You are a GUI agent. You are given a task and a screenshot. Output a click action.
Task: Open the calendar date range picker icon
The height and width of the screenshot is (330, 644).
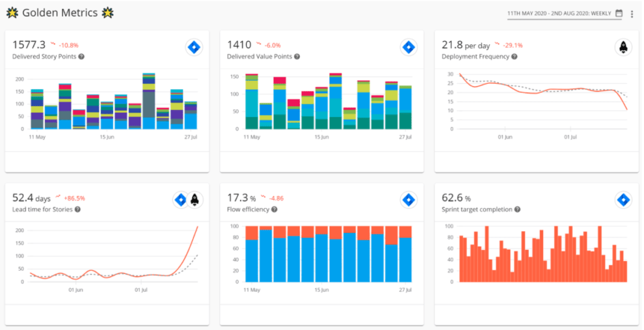[619, 13]
